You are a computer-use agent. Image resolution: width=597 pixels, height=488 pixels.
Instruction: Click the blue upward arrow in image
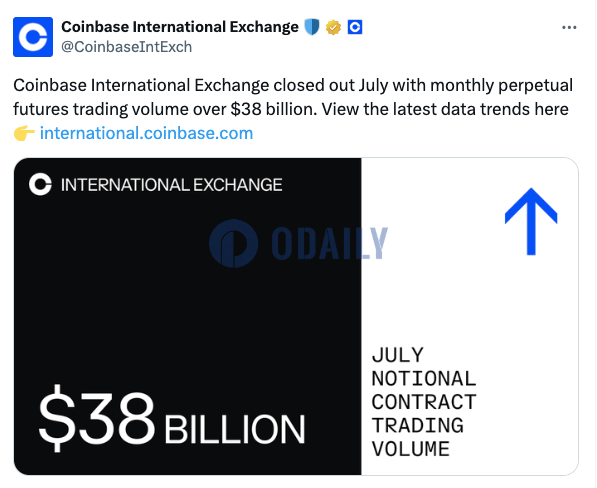[531, 221]
